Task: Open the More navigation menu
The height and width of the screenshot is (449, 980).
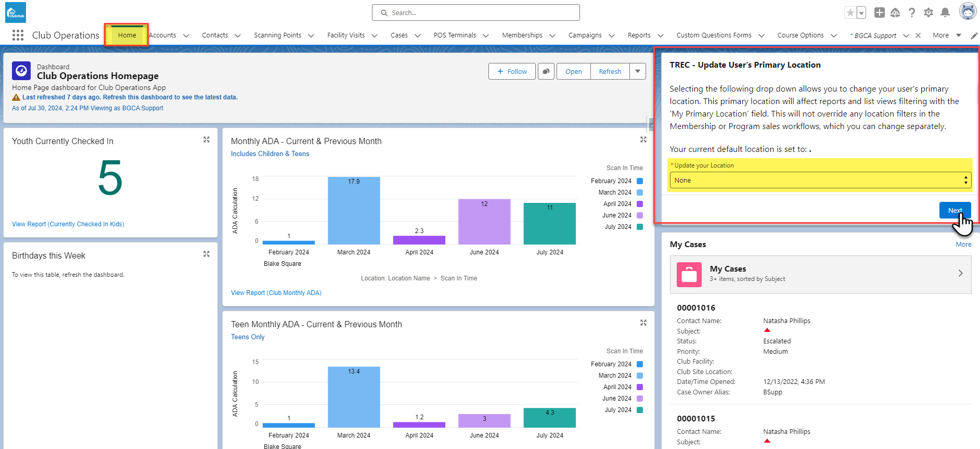Action: [x=947, y=35]
